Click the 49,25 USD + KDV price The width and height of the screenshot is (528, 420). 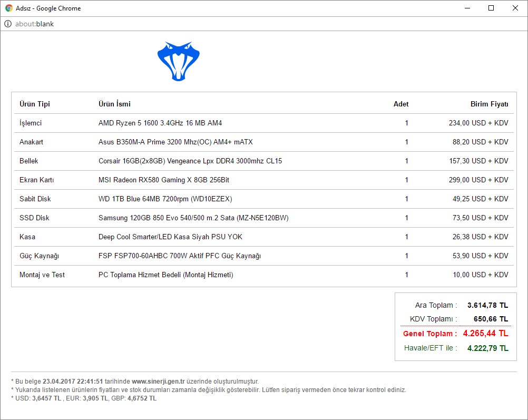click(480, 199)
